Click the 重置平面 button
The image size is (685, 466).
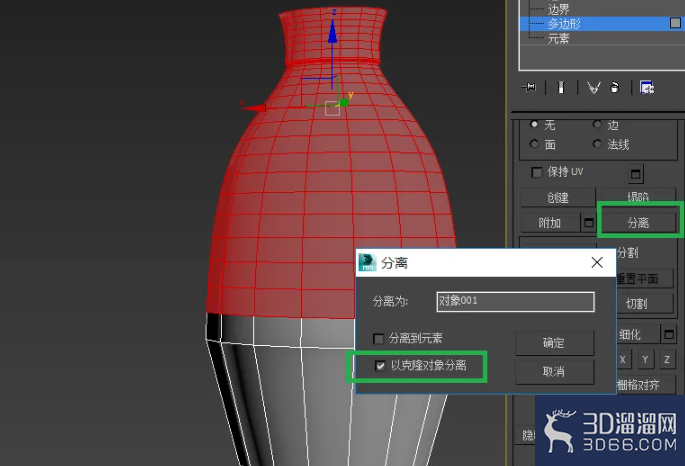click(x=644, y=279)
